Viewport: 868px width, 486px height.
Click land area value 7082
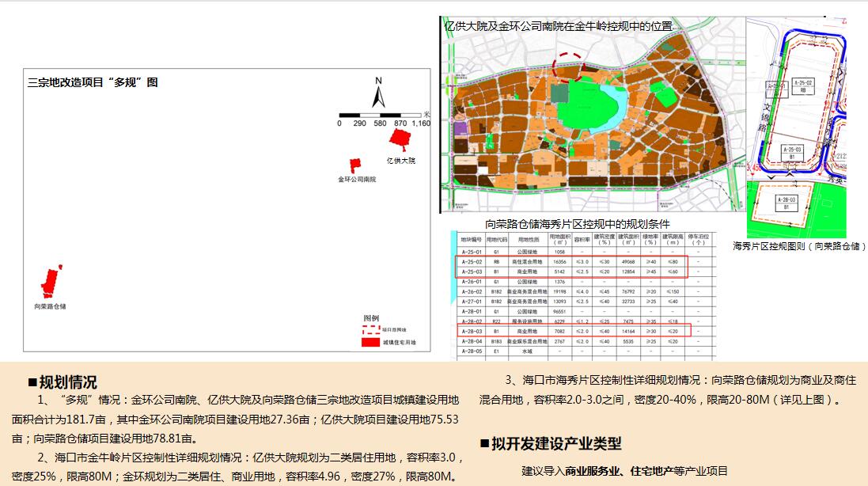[x=559, y=332]
